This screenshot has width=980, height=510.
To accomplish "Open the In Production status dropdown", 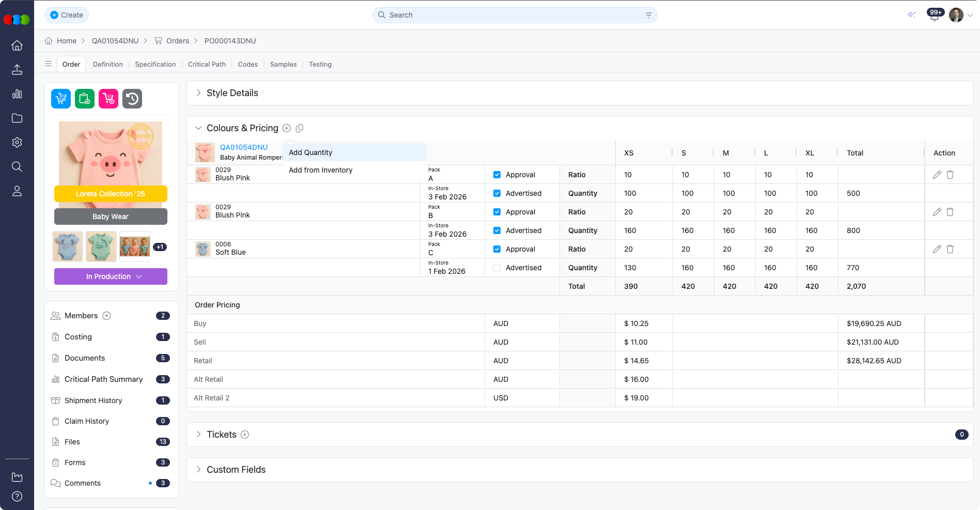I will click(x=111, y=276).
